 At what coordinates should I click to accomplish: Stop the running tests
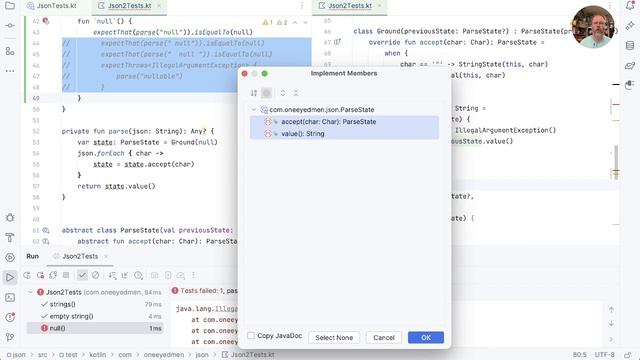pos(66,276)
